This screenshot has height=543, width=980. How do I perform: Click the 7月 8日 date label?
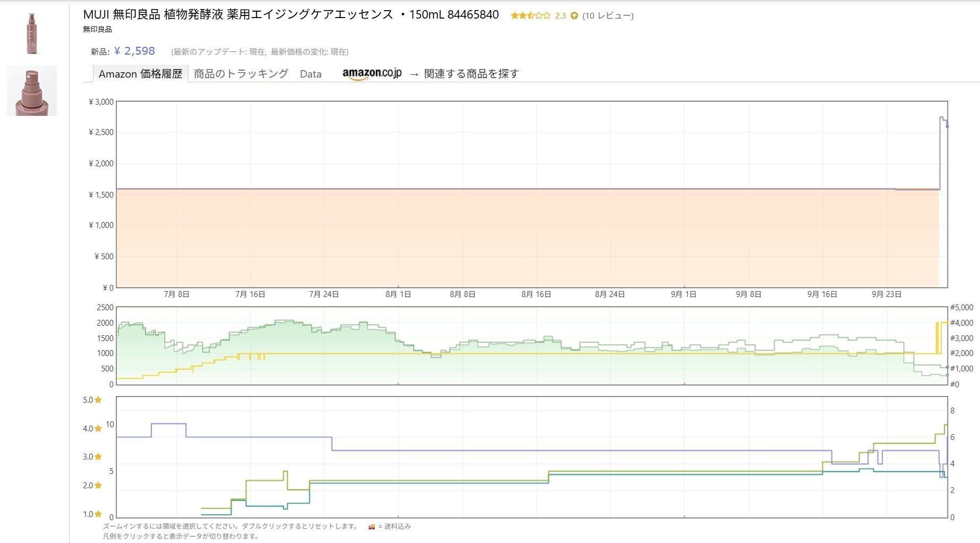pyautogui.click(x=177, y=294)
